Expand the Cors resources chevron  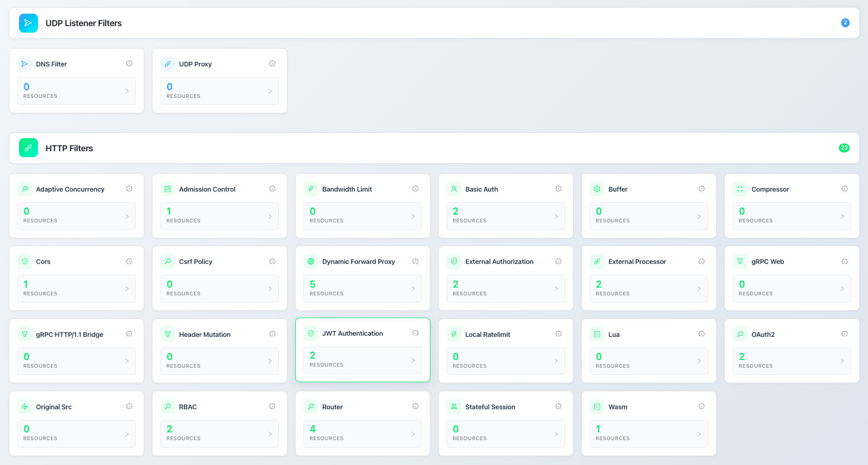click(x=127, y=289)
